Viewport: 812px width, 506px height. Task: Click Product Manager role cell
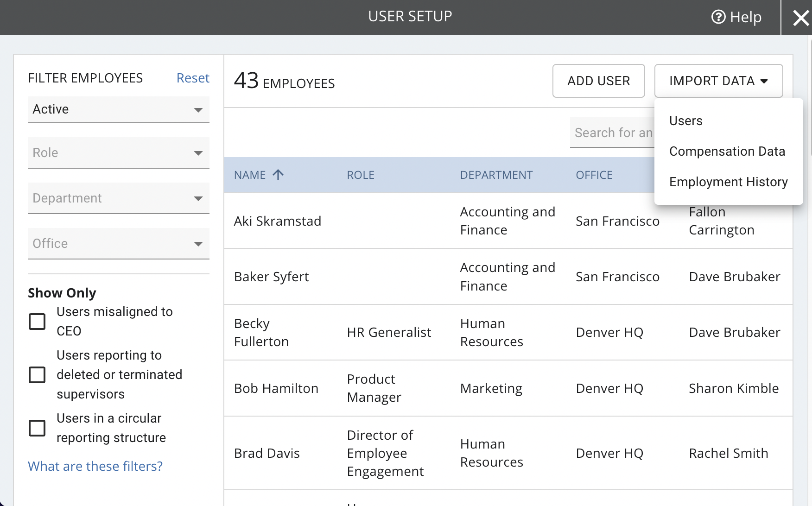coord(374,388)
